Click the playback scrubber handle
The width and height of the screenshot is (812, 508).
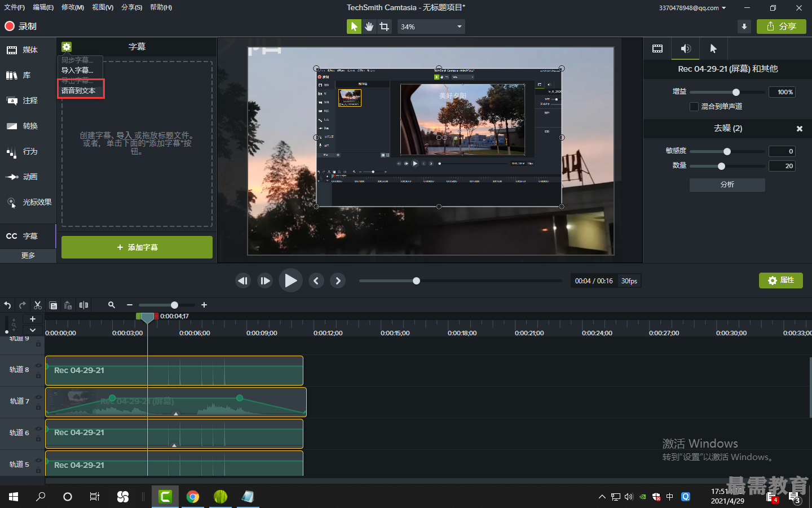(x=416, y=281)
